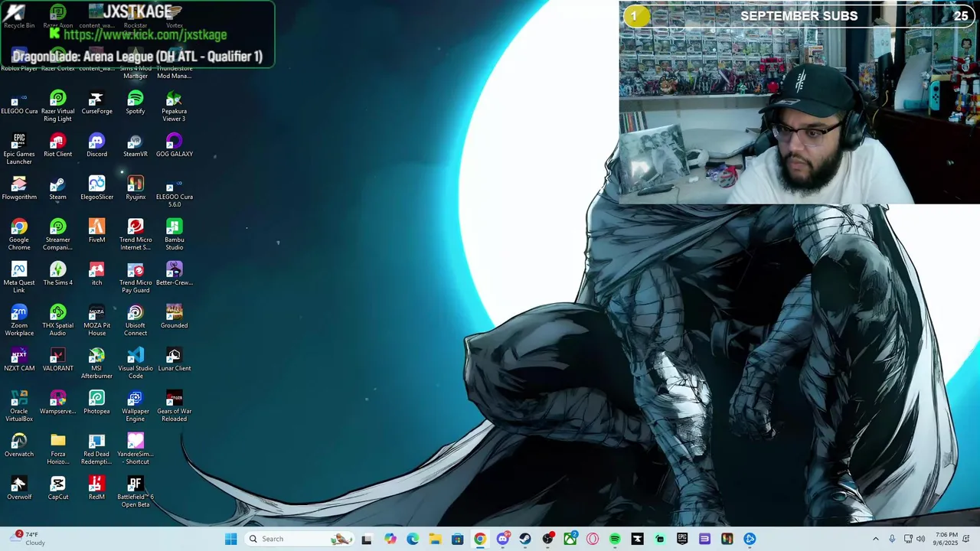Select the Visual Studio Code icon
Screen dimensions: 980x551
pos(136,364)
